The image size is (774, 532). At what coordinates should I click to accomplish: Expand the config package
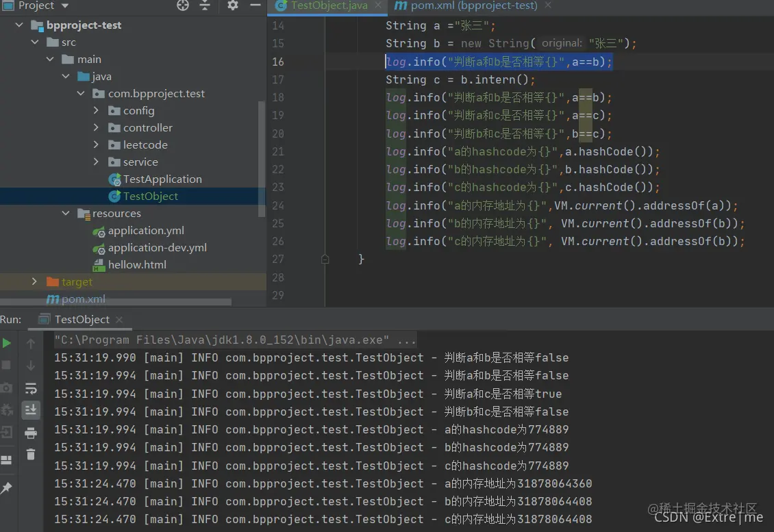click(97, 110)
